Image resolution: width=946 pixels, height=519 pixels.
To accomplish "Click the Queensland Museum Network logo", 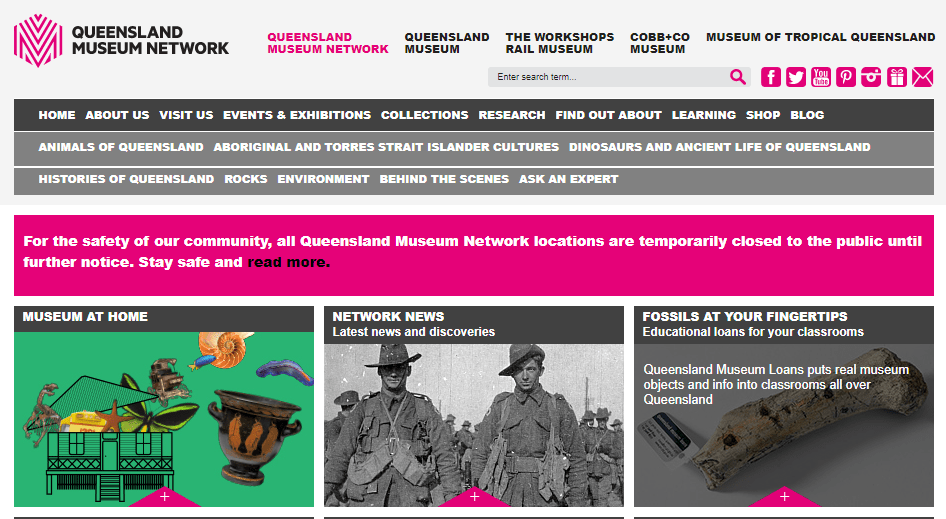I will [121, 41].
